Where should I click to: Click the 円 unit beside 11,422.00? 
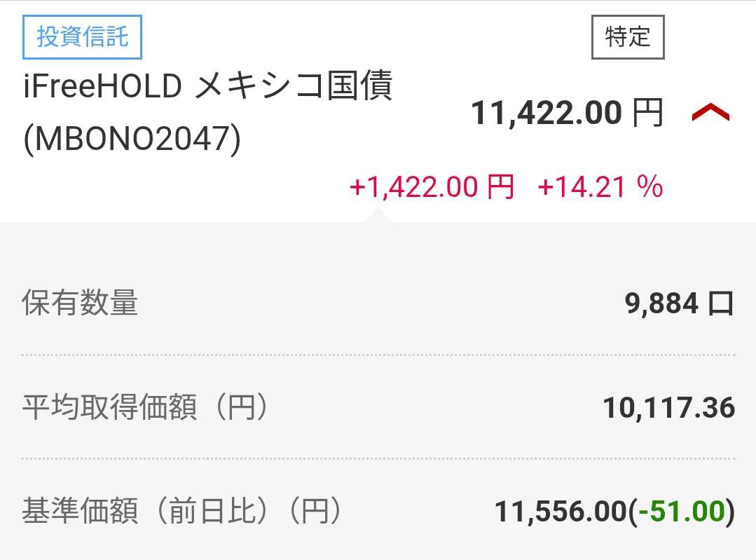pyautogui.click(x=648, y=112)
